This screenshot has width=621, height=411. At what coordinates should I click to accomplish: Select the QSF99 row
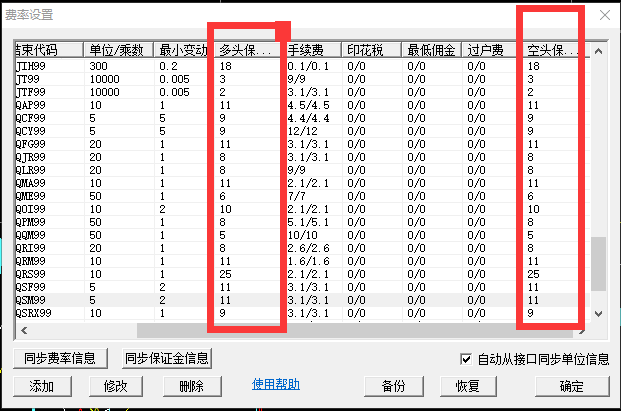click(x=303, y=287)
